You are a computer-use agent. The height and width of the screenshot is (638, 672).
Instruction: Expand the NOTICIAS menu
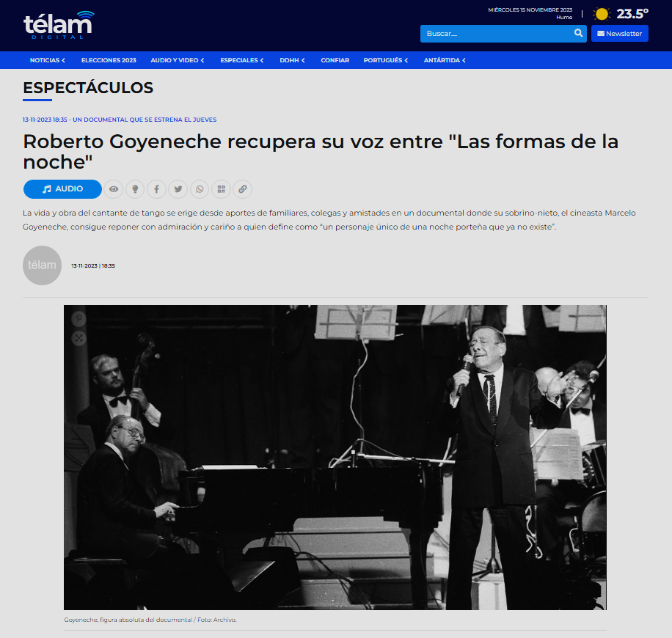point(47,60)
